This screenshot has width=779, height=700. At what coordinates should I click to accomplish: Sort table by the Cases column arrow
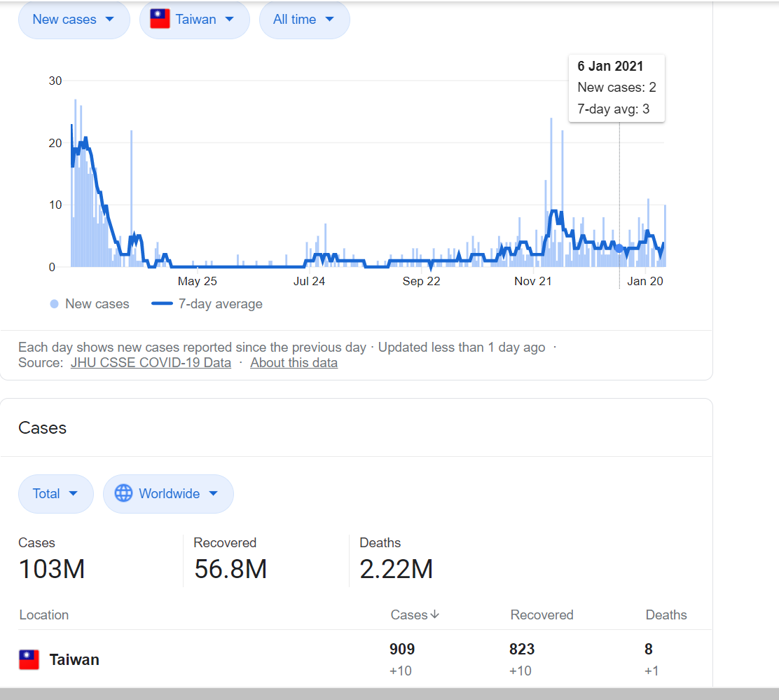point(434,615)
